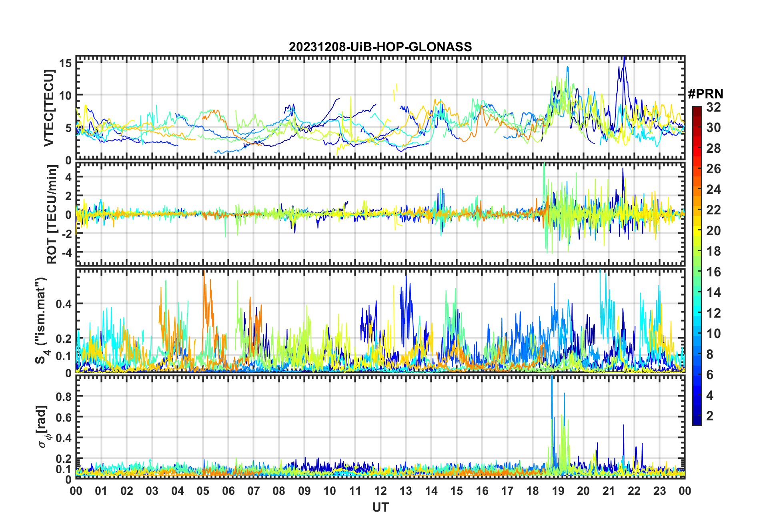Screen dimensions: 761x532
Task: Click the "13" hour tick on the UT axis
Action: coord(406,491)
